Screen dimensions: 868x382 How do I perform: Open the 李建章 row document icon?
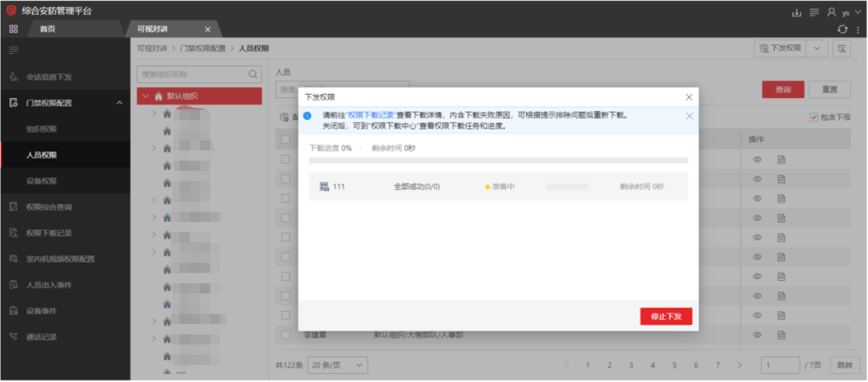tap(782, 335)
